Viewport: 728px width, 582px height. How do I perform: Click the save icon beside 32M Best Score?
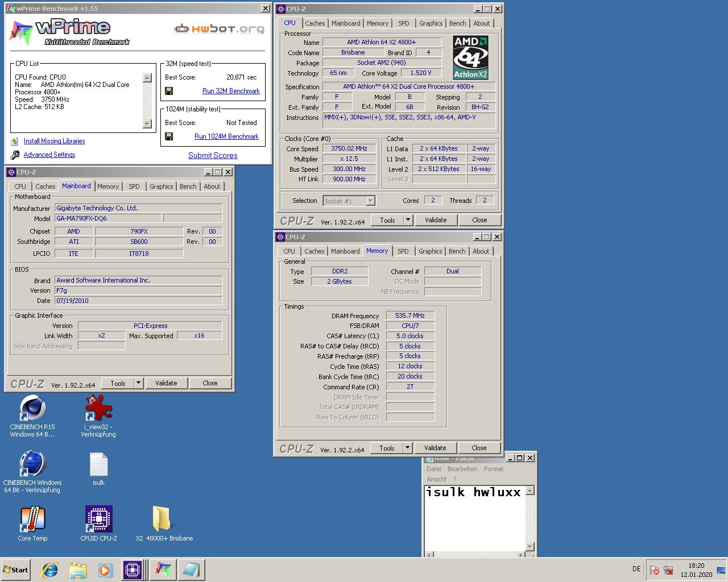[x=169, y=91]
